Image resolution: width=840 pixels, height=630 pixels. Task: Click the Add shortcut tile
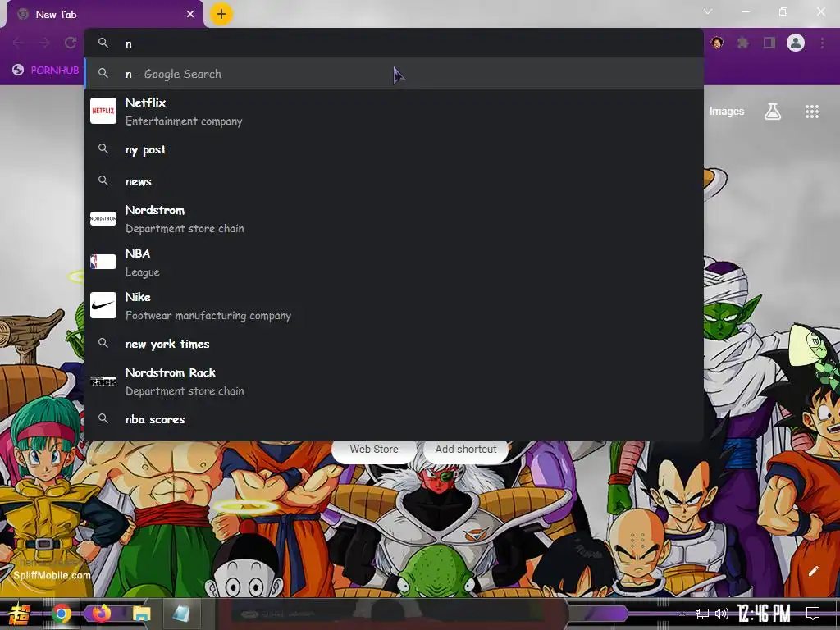466,449
